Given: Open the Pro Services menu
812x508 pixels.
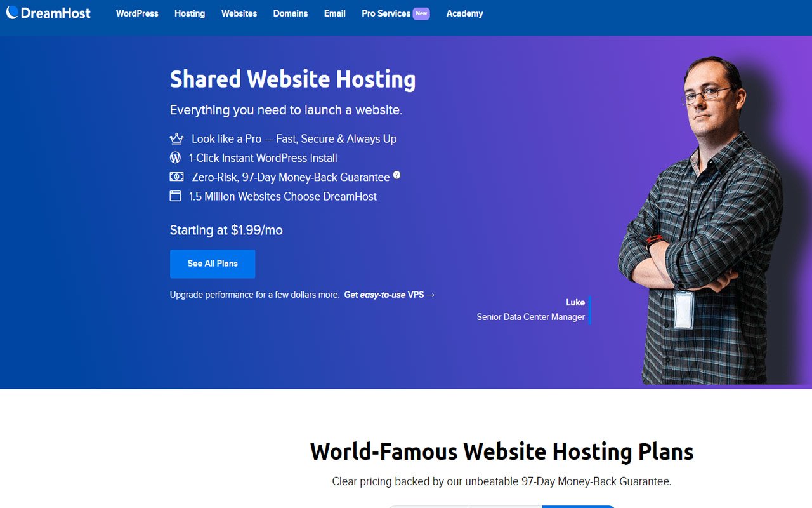Looking at the screenshot, I should 386,13.
